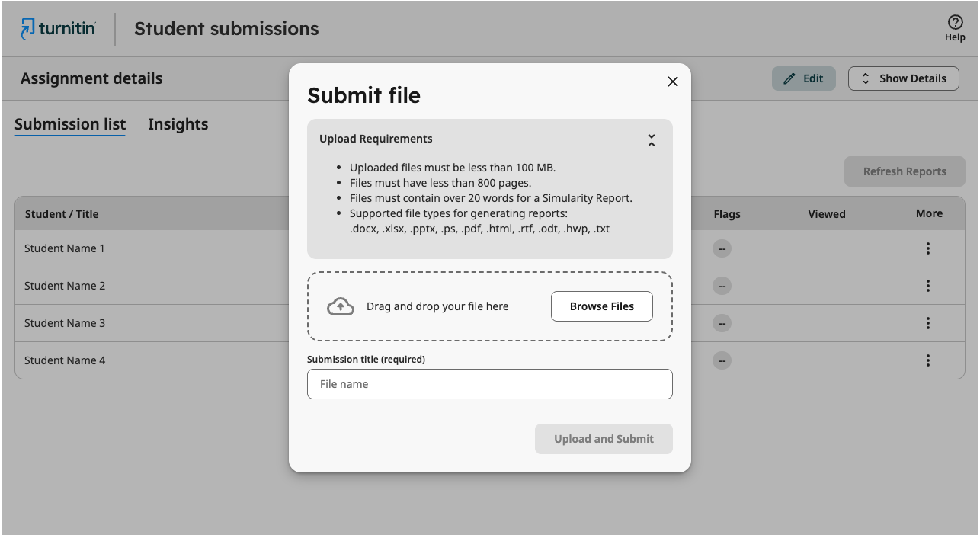980x538 pixels.
Task: Switch to the Insights tab
Action: 178,124
